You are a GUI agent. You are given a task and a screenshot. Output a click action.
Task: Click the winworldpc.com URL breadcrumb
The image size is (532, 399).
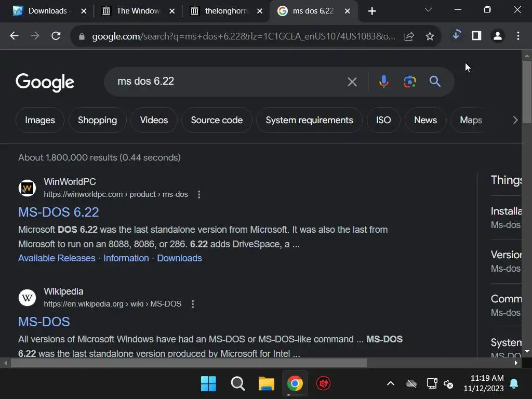[116, 194]
